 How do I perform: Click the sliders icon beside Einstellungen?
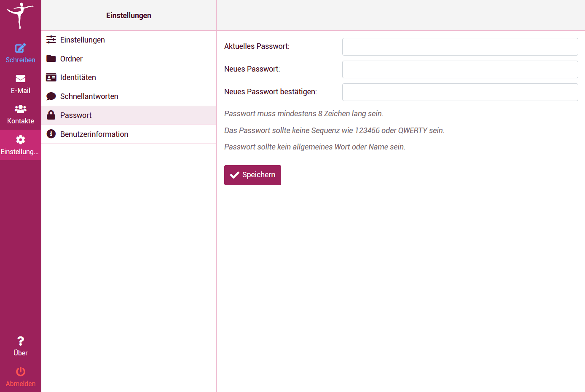tap(51, 40)
